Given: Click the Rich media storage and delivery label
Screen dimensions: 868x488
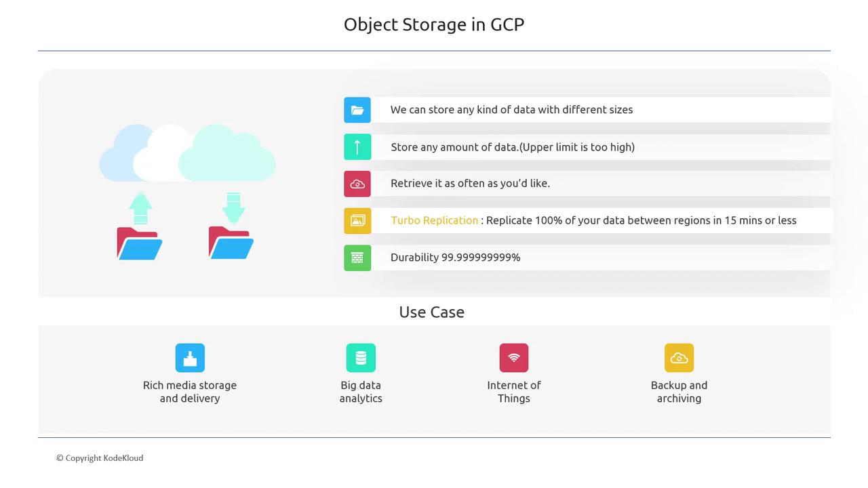Looking at the screenshot, I should tap(190, 392).
